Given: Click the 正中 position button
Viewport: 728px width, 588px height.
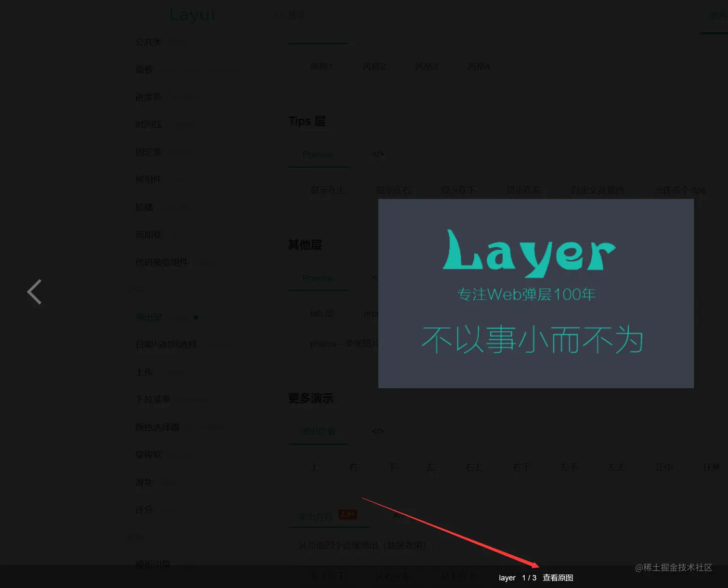Looking at the screenshot, I should tap(664, 467).
